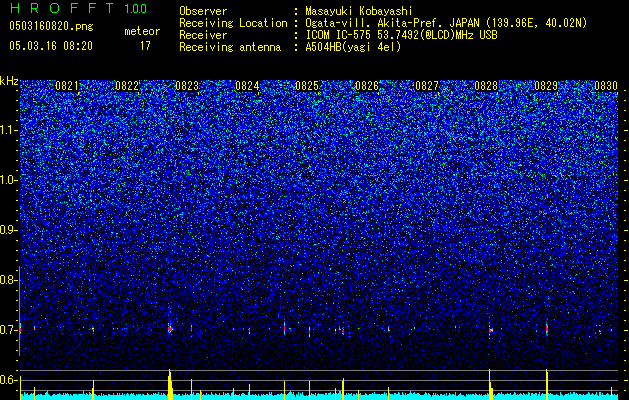Click the 0827 time marker
Image resolution: width=629 pixels, height=400 pixels.
tap(427, 86)
